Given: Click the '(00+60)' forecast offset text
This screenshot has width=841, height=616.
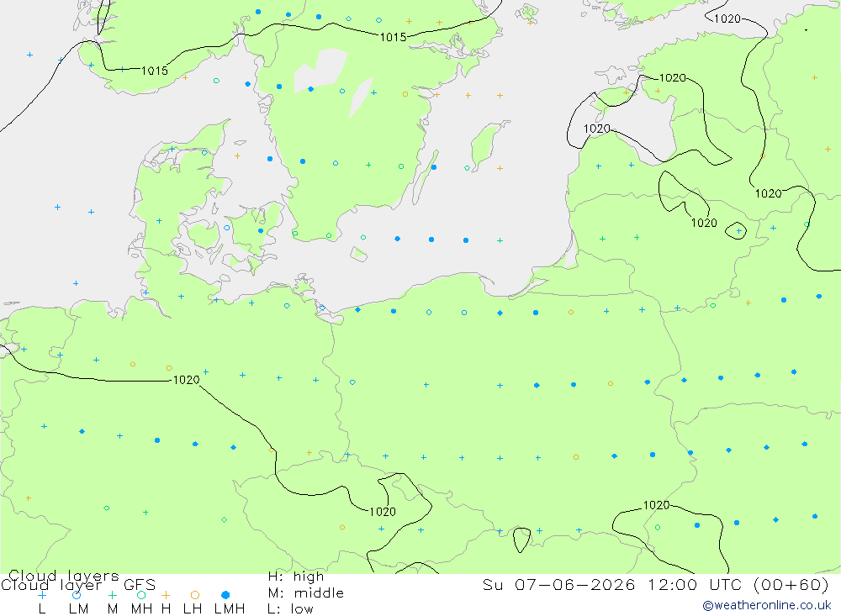Looking at the screenshot, I should point(791,584).
